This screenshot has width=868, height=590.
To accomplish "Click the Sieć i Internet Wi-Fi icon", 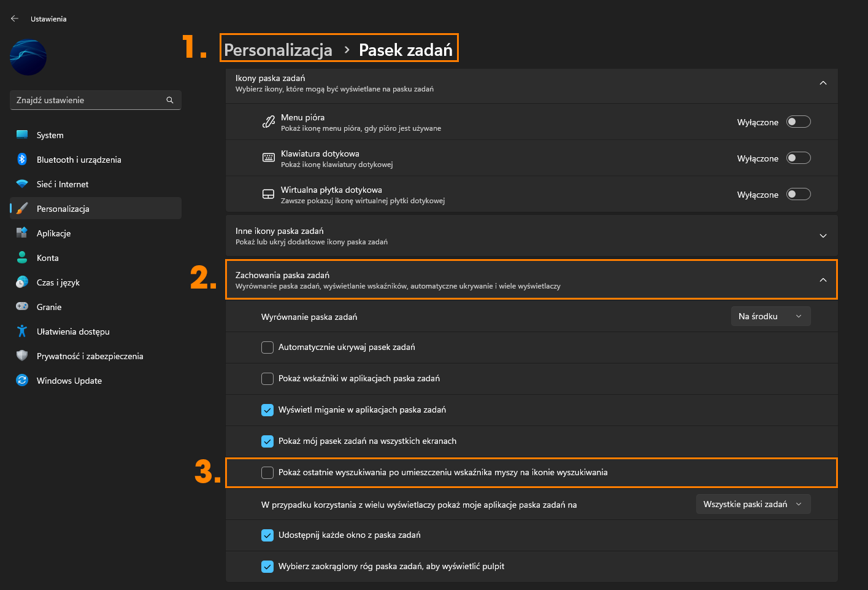I will [22, 184].
